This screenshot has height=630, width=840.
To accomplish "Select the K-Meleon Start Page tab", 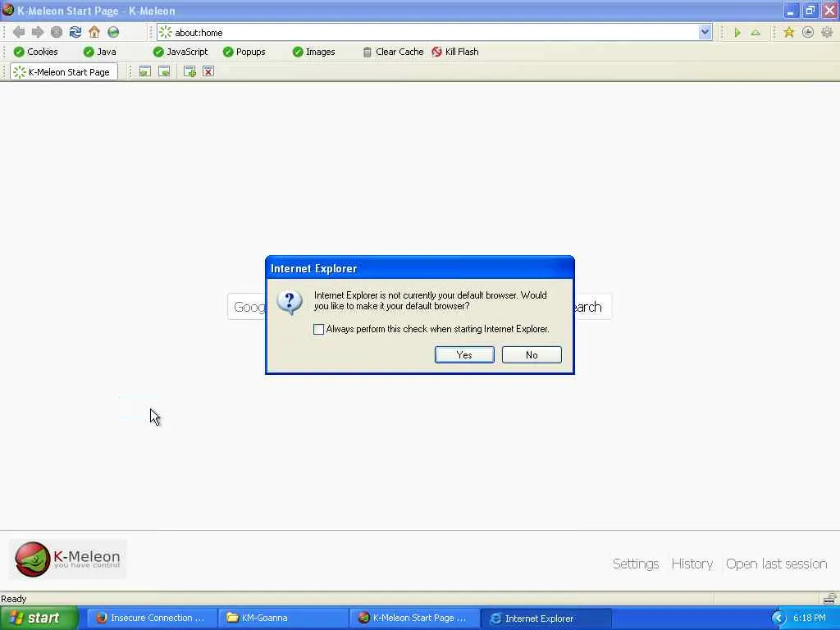I will 63,72.
